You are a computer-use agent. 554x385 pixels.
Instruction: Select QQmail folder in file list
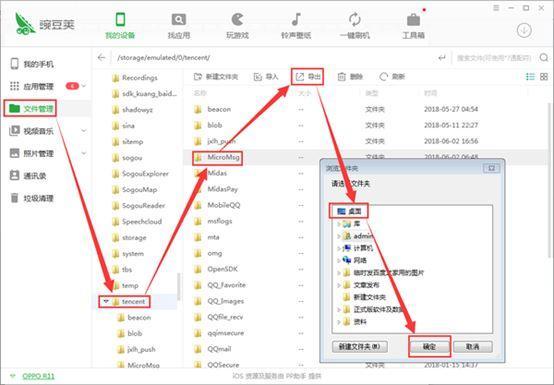(213, 349)
